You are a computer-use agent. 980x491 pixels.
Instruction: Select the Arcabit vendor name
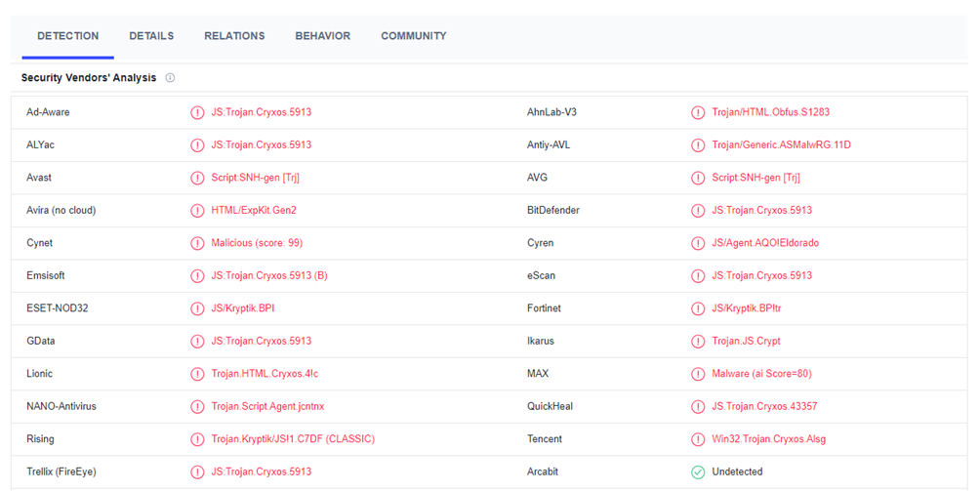[543, 471]
